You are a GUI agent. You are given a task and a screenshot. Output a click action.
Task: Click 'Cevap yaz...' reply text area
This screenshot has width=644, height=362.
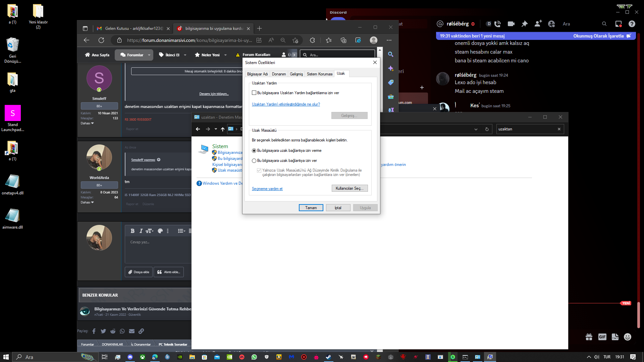[158, 250]
